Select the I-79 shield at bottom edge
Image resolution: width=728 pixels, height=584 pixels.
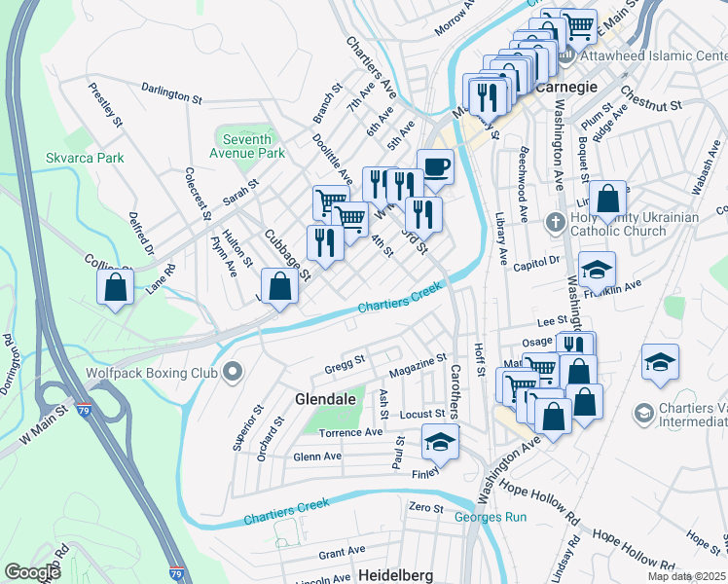point(176,572)
